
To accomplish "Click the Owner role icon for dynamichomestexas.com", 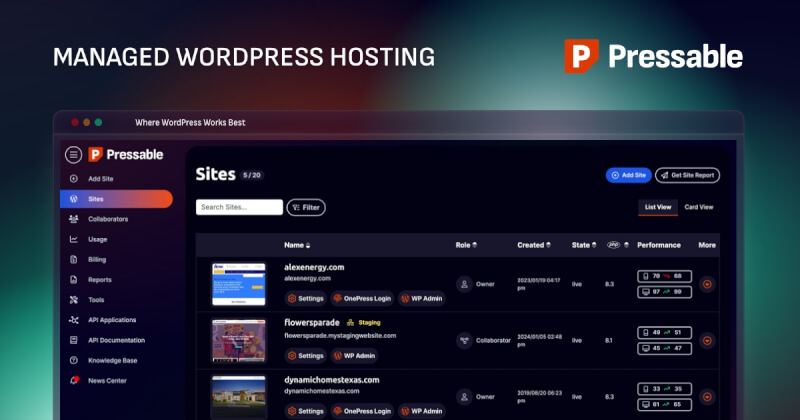I will click(464, 397).
